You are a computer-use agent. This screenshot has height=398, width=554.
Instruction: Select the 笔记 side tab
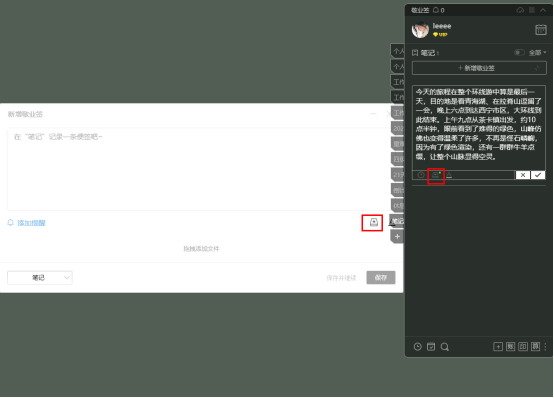397,221
